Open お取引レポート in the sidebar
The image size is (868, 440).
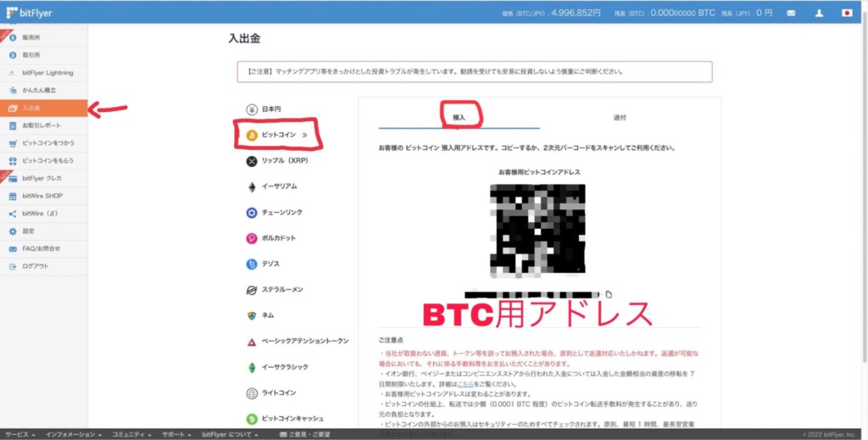pyautogui.click(x=44, y=125)
